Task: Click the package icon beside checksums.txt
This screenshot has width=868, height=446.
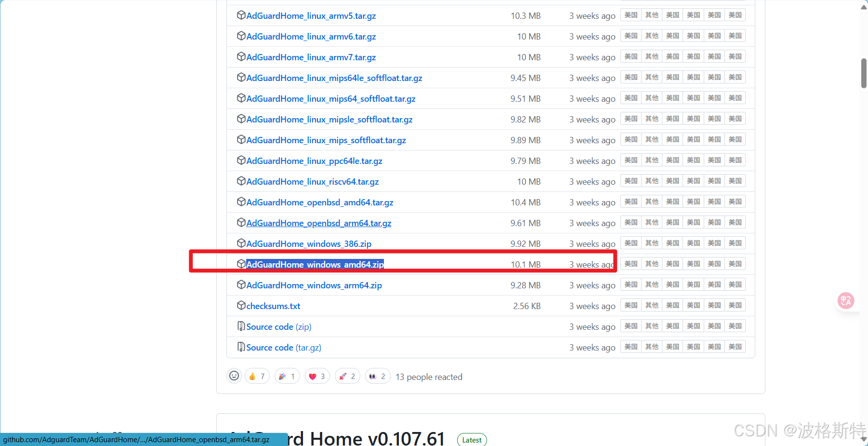Action: coord(241,306)
